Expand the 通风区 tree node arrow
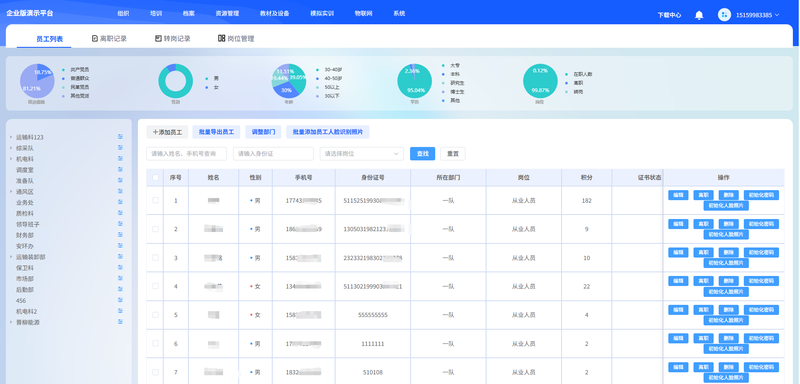The image size is (800, 384). pyautogui.click(x=11, y=192)
